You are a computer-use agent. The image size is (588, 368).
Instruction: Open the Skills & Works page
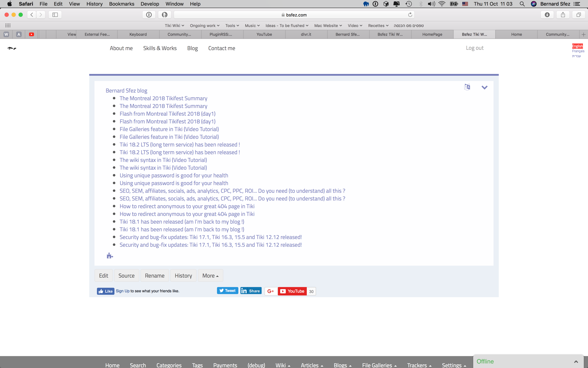[160, 48]
